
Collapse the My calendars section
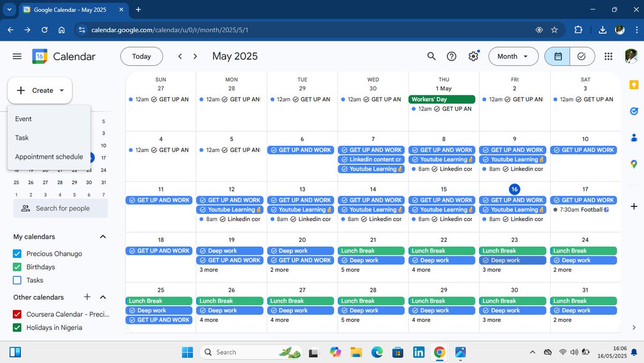[x=103, y=237]
